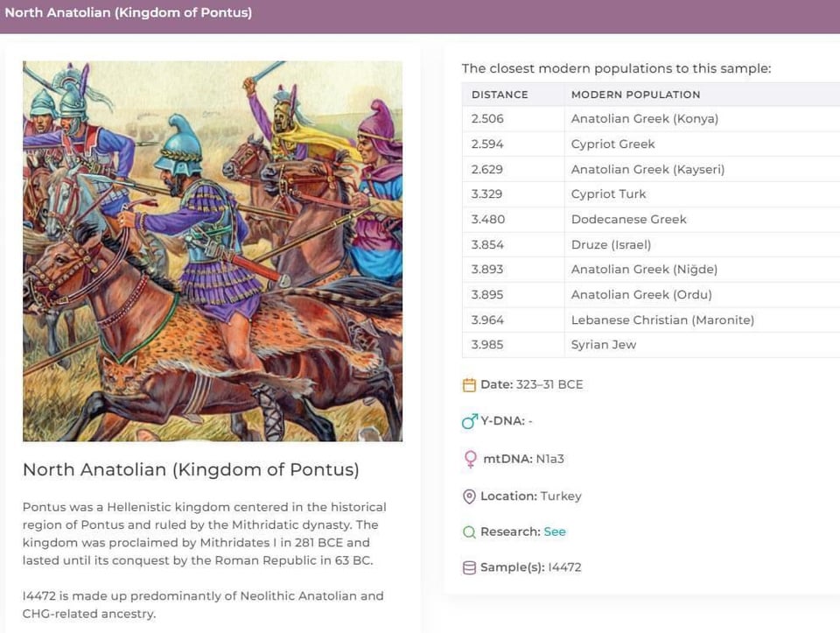Click the MODERN POPULATION column header
840x633 pixels.
coord(635,95)
